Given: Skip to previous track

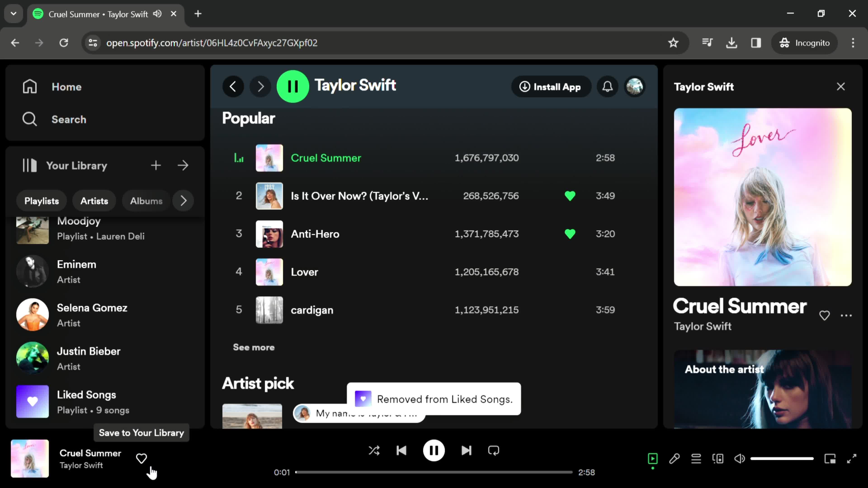Looking at the screenshot, I should [401, 451].
